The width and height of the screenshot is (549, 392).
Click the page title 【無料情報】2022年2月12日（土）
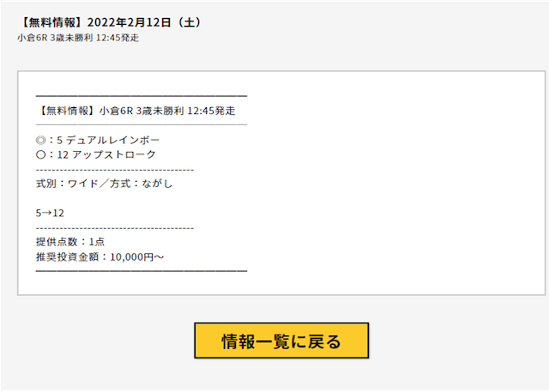[112, 22]
